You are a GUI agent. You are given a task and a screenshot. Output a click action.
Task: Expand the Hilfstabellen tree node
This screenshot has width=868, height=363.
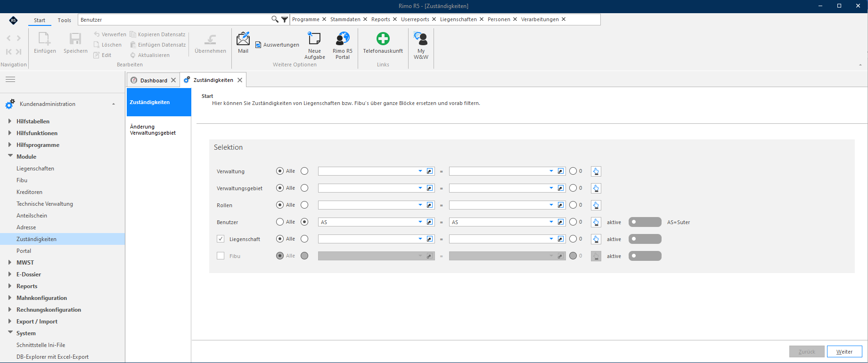click(10, 121)
